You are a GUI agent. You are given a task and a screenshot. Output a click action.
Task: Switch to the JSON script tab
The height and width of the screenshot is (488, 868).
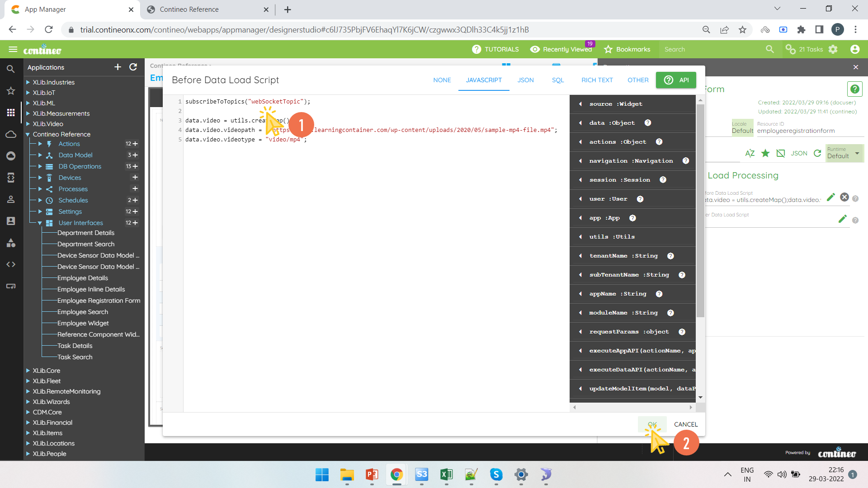(525, 80)
